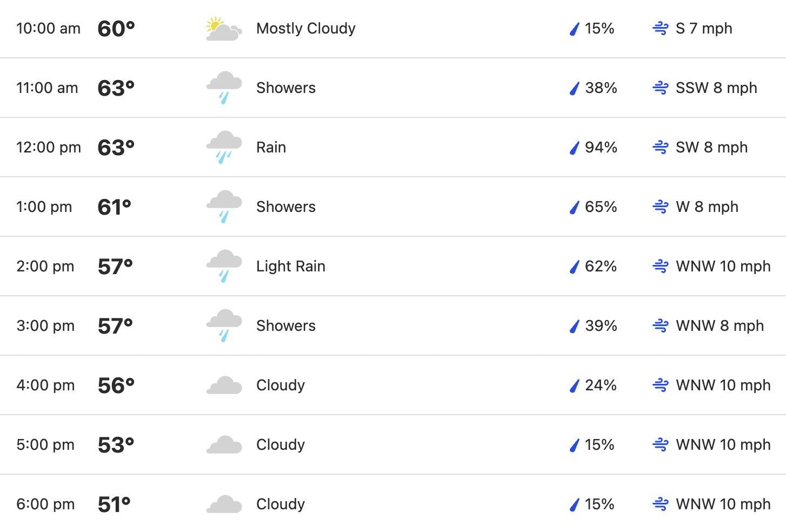This screenshot has height=532, width=786.
Task: Click the 51° temperature at 6:00 pm
Action: [114, 504]
